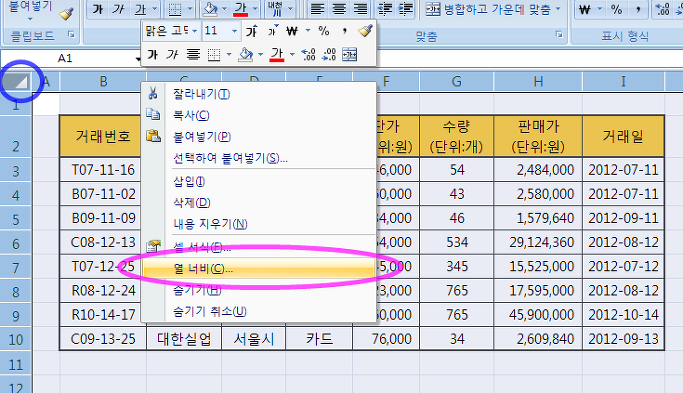
Task: Click the 판매가 (단위:원) header cell
Action: coord(538,136)
